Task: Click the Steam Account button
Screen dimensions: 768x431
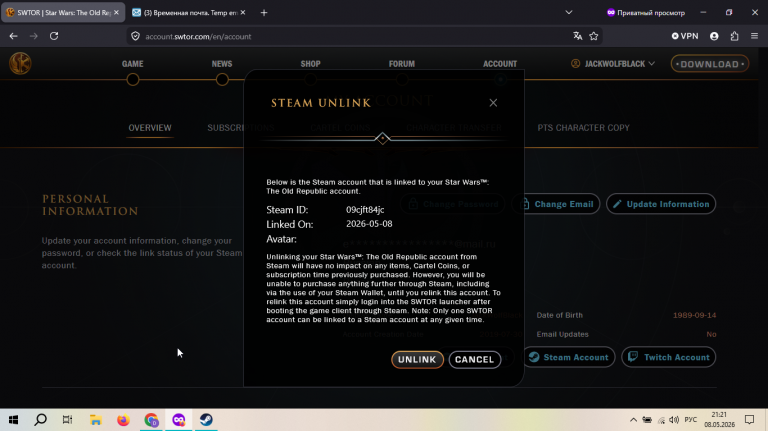Action: coord(569,358)
